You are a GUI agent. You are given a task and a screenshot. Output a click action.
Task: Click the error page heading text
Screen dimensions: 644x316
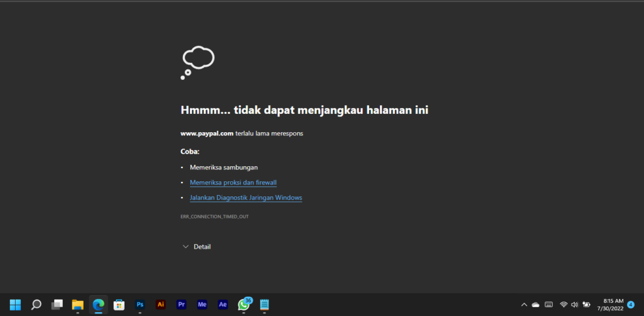(x=304, y=110)
